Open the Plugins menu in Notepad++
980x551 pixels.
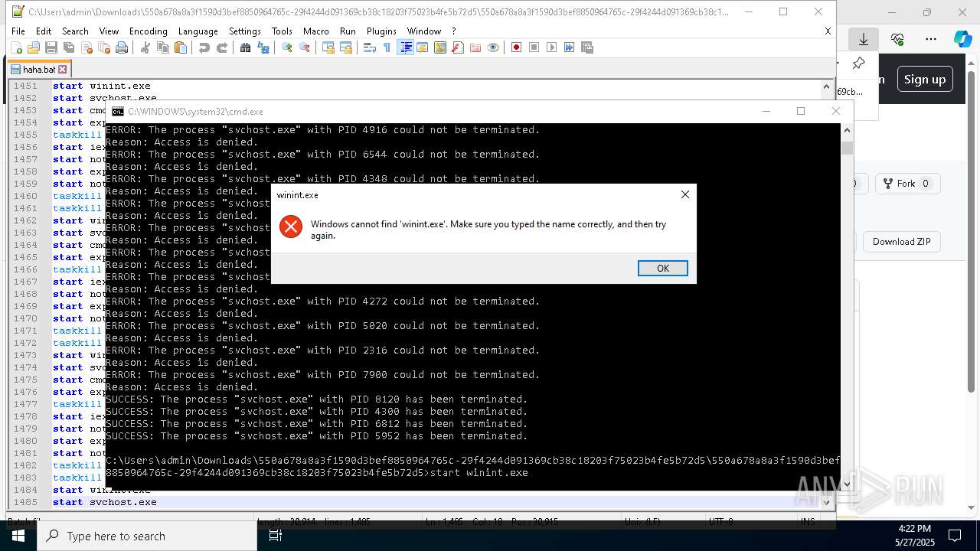pyautogui.click(x=381, y=31)
